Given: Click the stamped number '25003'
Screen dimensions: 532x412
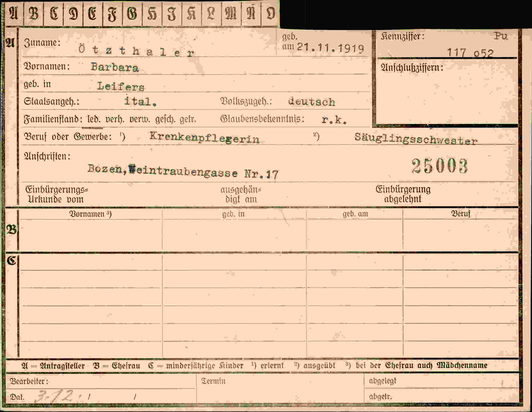Looking at the screenshot, I should pos(440,166).
